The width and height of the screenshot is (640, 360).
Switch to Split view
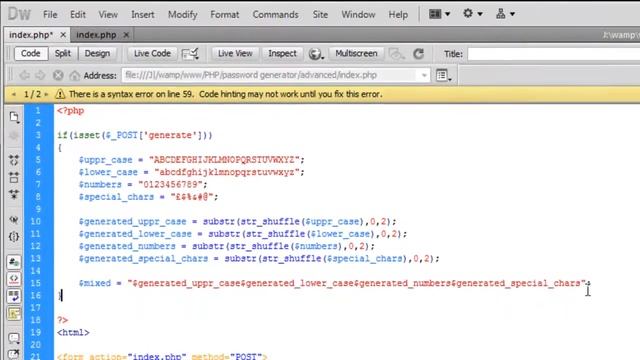62,53
